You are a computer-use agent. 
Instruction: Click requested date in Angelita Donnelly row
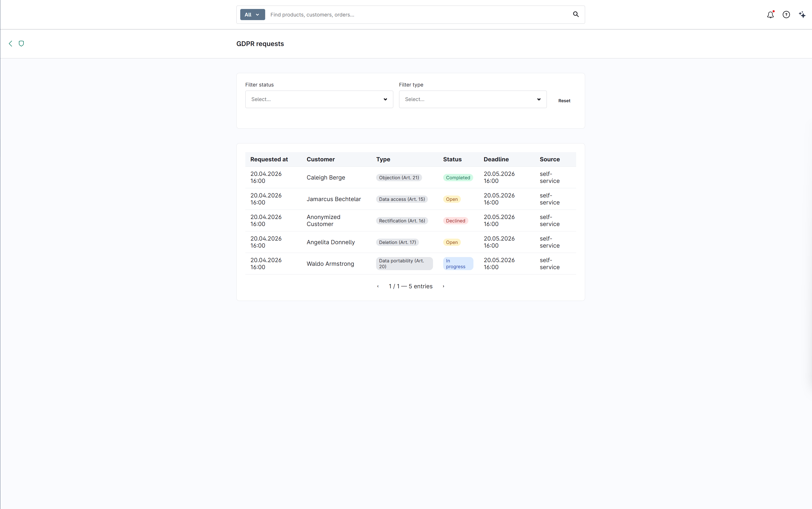point(266,242)
